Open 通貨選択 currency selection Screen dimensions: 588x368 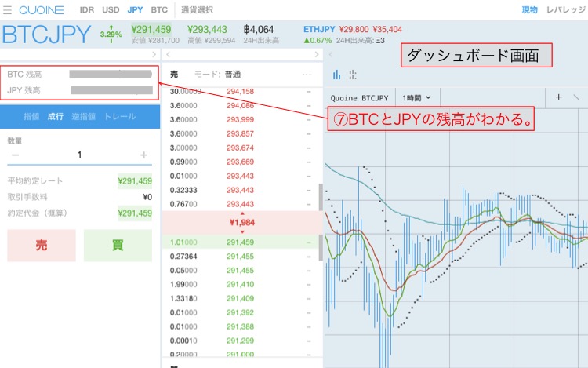point(197,9)
